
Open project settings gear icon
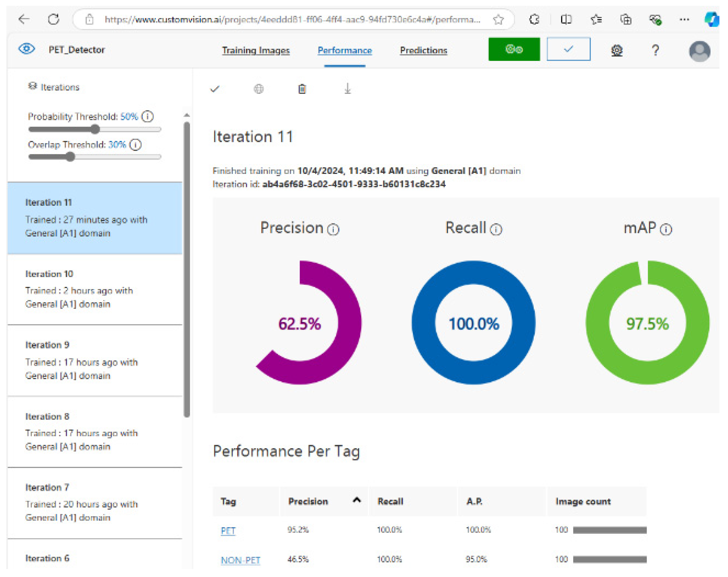point(617,50)
